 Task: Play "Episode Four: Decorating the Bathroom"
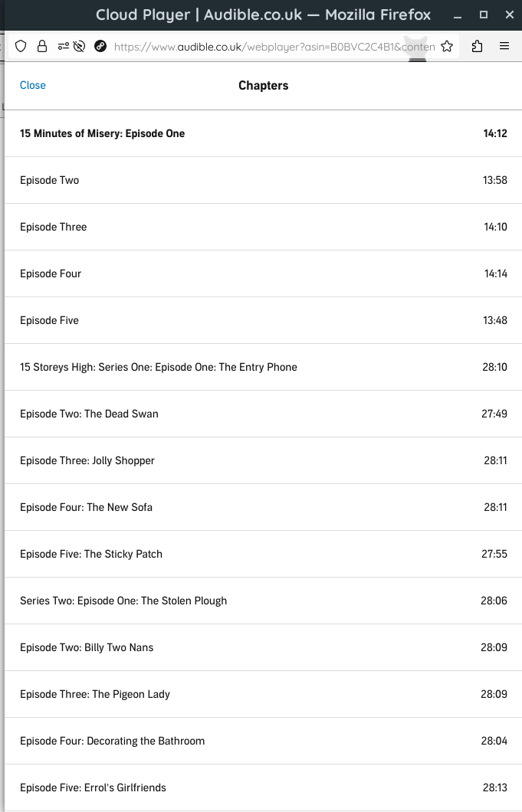coord(261,740)
